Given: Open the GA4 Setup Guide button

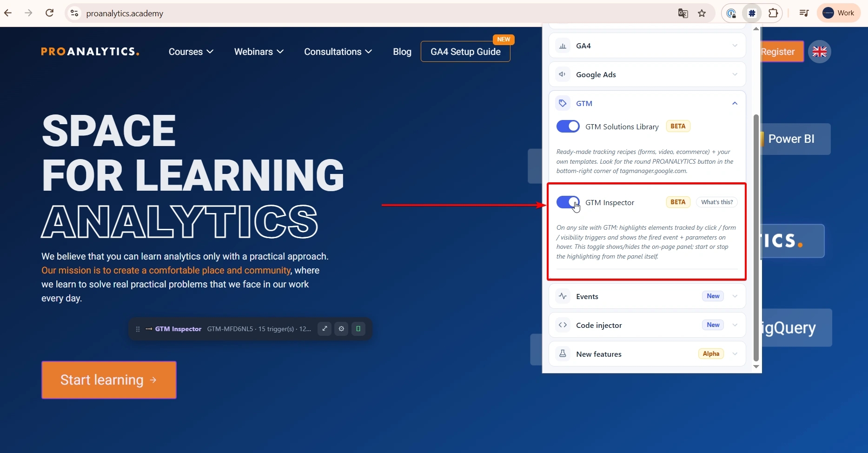Looking at the screenshot, I should click(465, 52).
